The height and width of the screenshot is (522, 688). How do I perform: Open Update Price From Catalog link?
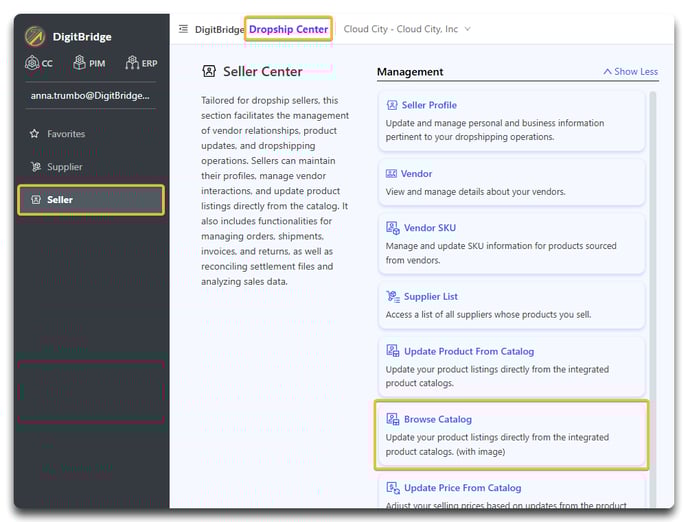pyautogui.click(x=462, y=488)
